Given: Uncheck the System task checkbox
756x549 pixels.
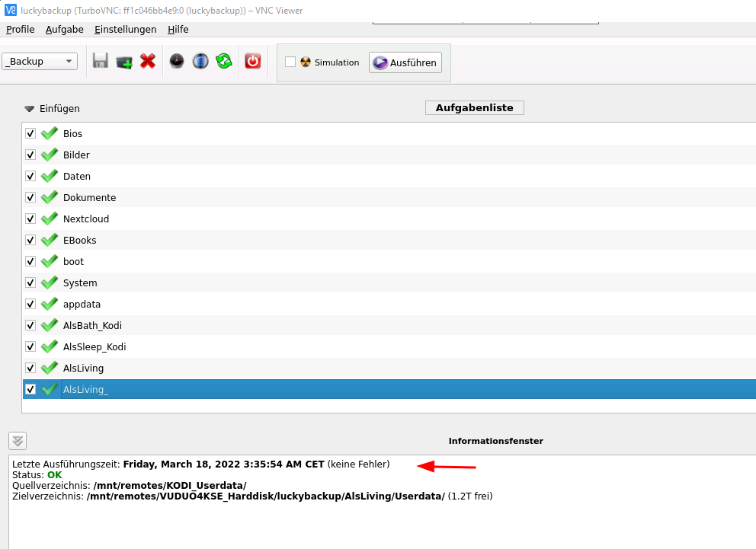Looking at the screenshot, I should click(30, 282).
